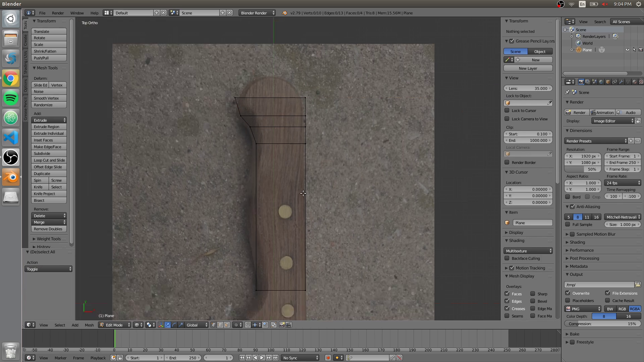Open the Render Presets dropdown

point(596,141)
